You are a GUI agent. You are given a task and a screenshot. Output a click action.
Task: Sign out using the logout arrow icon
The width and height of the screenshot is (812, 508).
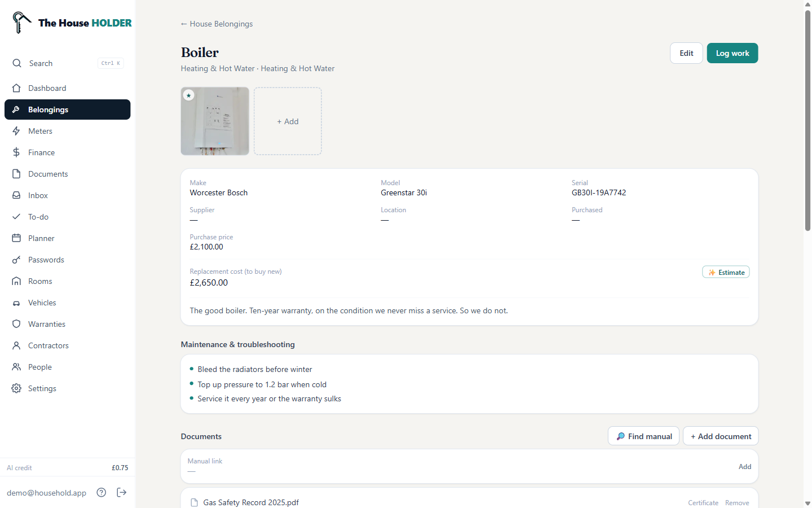point(122,492)
